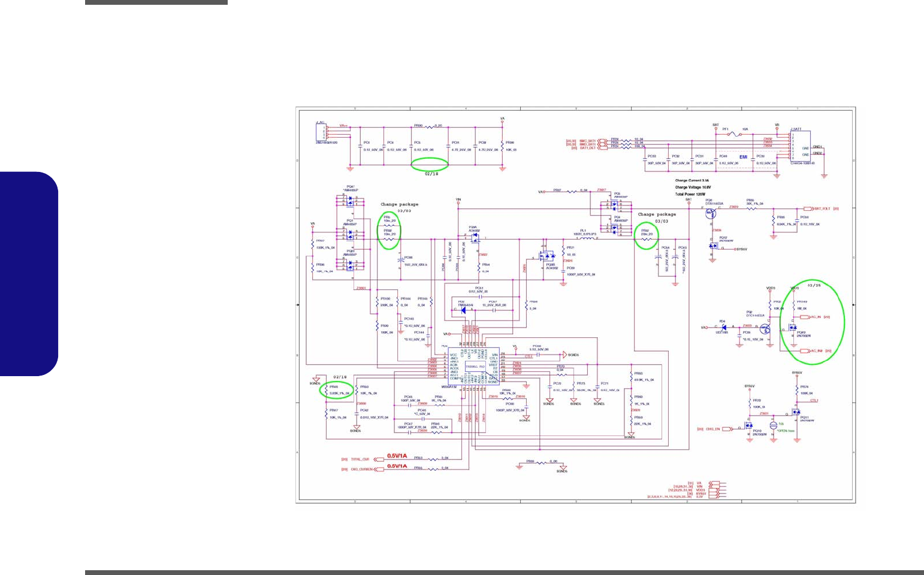Select the PD4 diode symbol
The width and height of the screenshot is (924, 575).
723,327
